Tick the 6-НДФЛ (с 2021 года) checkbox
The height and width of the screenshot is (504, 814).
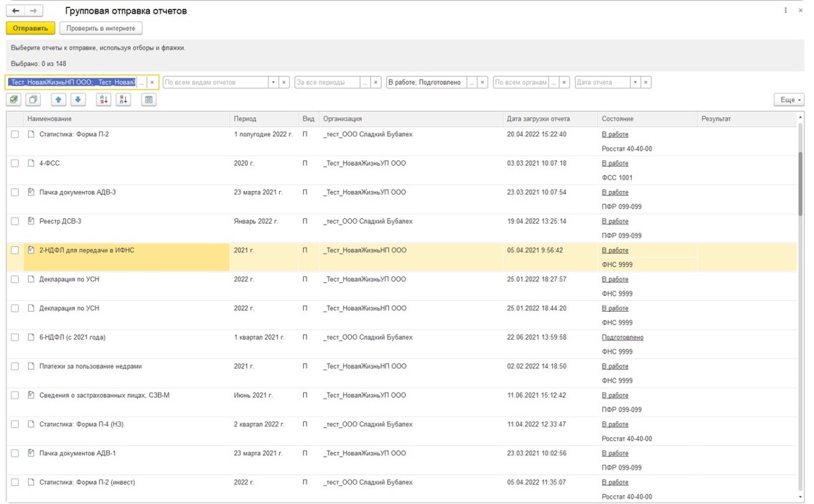pyautogui.click(x=15, y=337)
